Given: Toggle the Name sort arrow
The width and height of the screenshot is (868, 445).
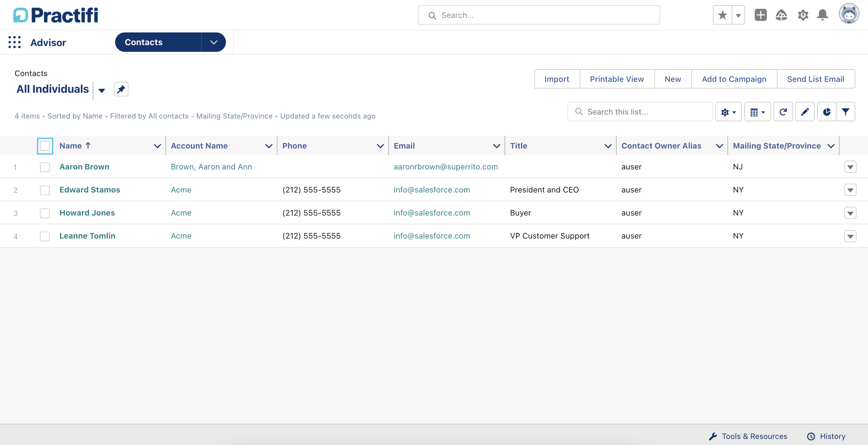Looking at the screenshot, I should coord(88,146).
